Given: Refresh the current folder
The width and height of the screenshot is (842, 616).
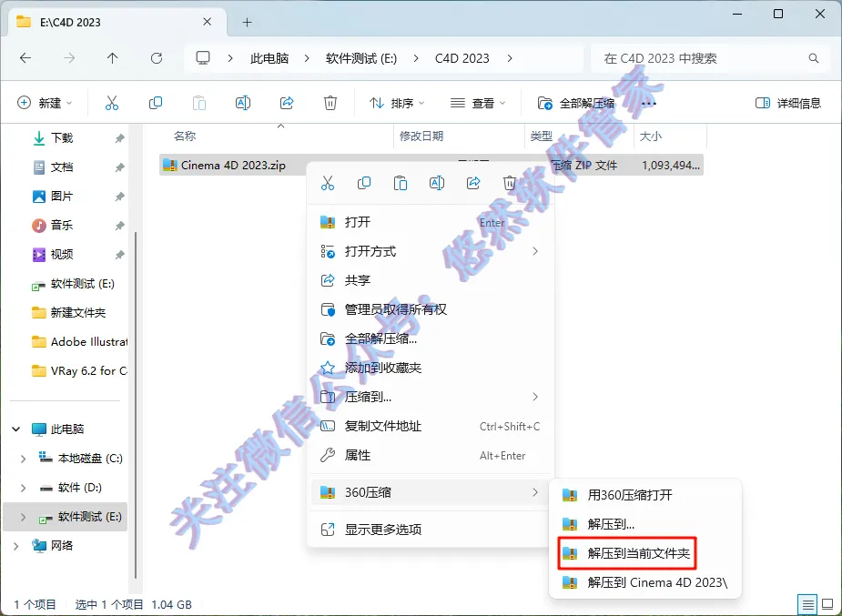Looking at the screenshot, I should (157, 58).
